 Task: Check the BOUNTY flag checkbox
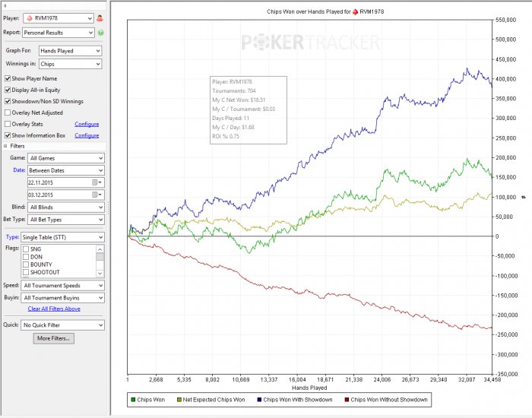click(x=27, y=264)
